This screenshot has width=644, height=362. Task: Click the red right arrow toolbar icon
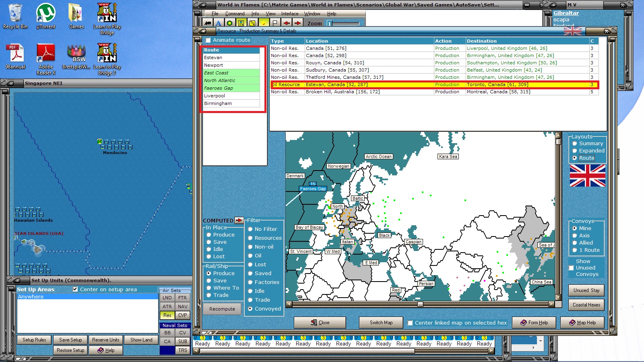297,23
